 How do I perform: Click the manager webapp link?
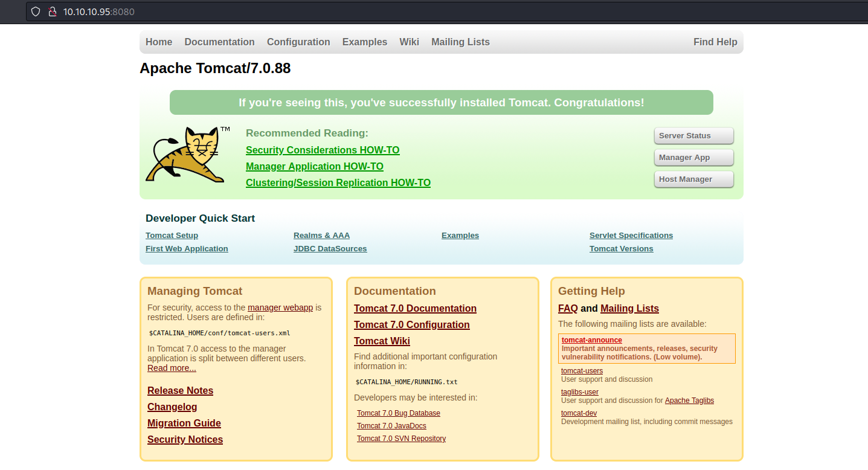(x=280, y=307)
